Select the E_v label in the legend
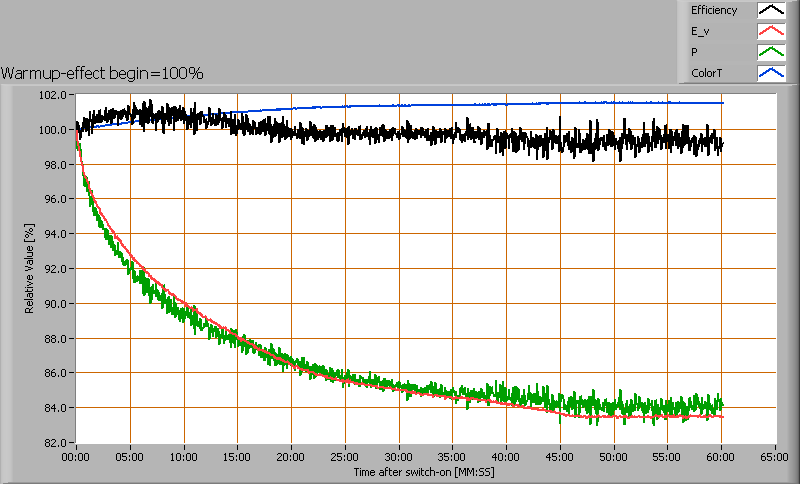 click(x=701, y=31)
